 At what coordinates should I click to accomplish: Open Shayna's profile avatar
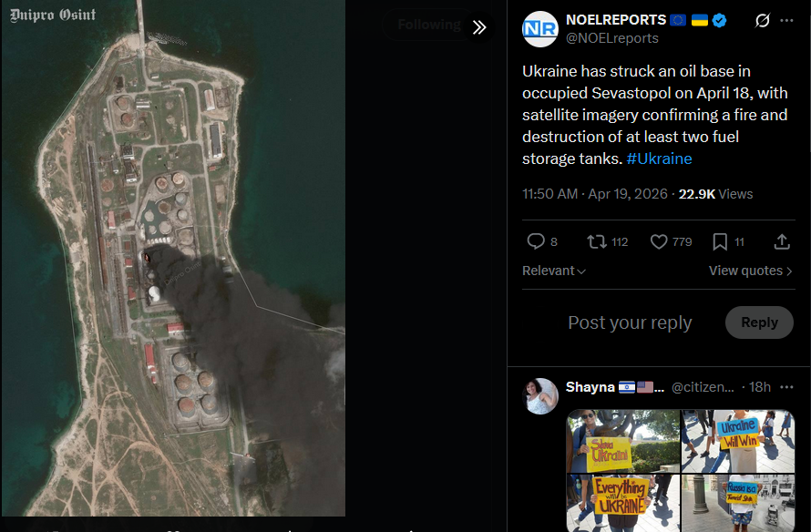click(x=540, y=396)
